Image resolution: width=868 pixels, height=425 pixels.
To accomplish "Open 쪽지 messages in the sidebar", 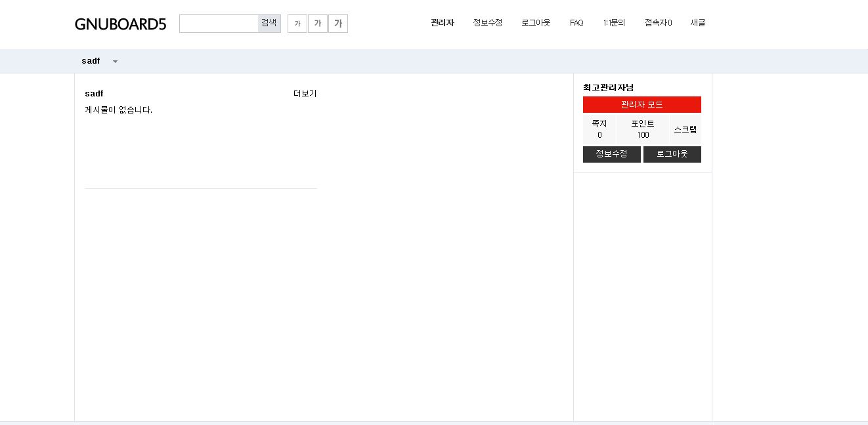I will point(599,129).
